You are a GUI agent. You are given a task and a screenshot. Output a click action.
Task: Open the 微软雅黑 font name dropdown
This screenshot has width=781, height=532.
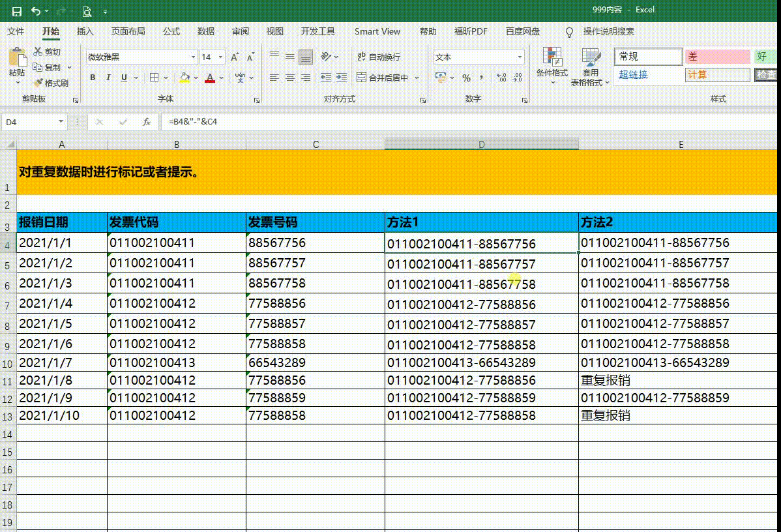[x=193, y=57]
